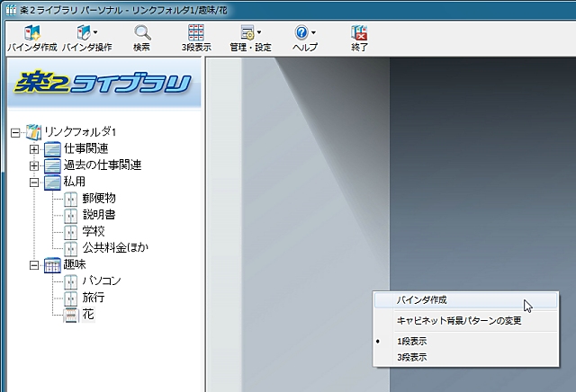Select 学校 label in tree
The height and width of the screenshot is (392, 576).
click(x=94, y=231)
